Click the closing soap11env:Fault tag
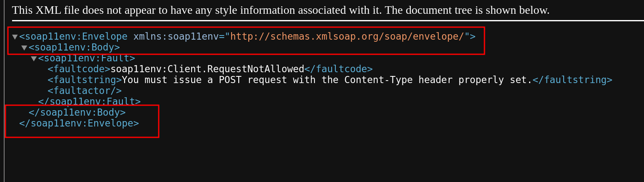This screenshot has width=644, height=182. [89, 102]
